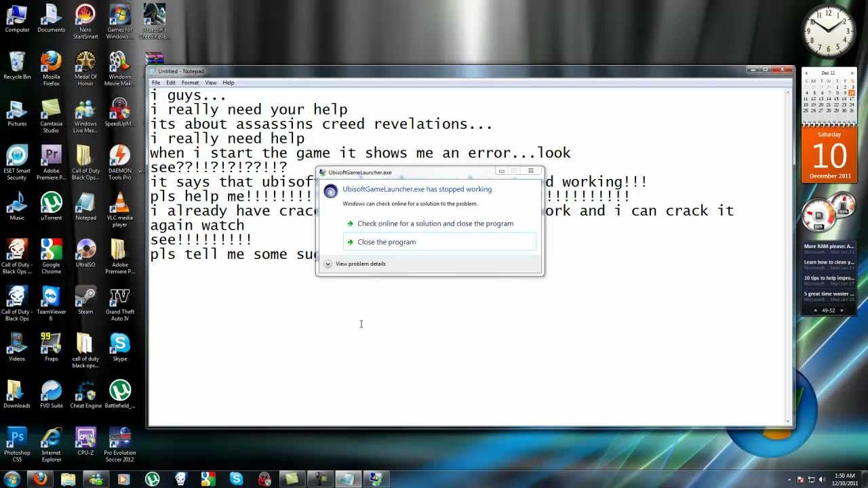Open the Windows Media Player taskbar icon

pos(124,479)
